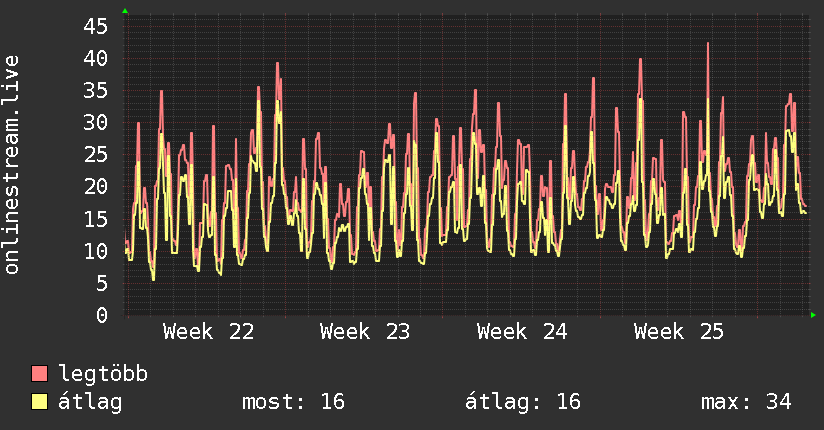Viewport: 824px width, 430px height.
Task: Click the y-axis value 45
Action: click(96, 26)
